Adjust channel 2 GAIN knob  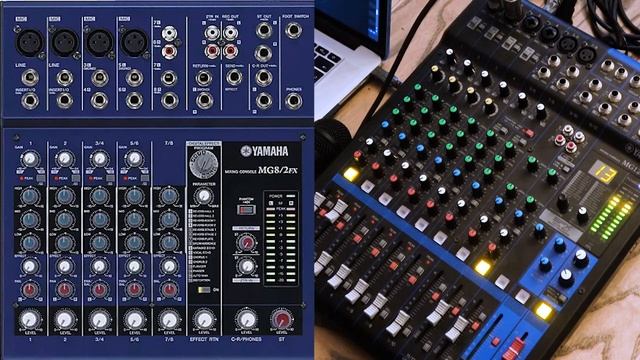(65, 159)
